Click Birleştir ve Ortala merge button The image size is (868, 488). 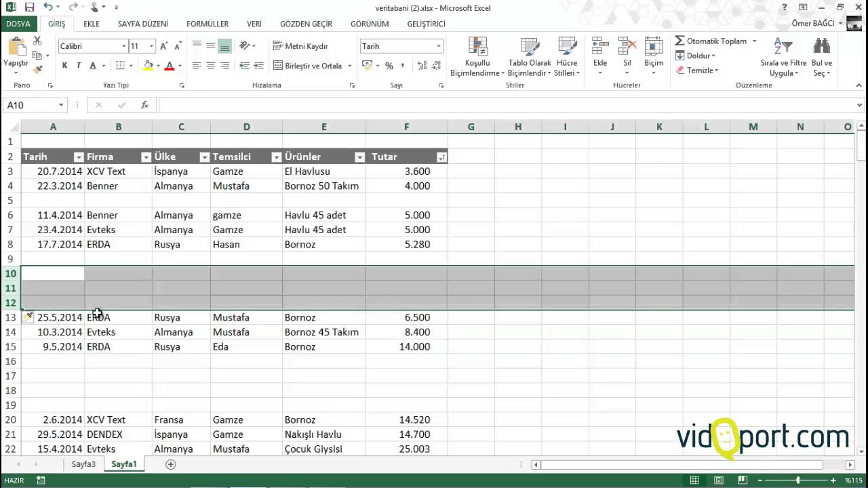[308, 66]
